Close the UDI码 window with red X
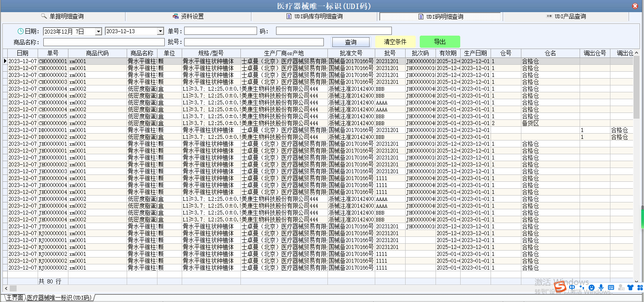Screen dimensions: 644x302 pos(635,6)
